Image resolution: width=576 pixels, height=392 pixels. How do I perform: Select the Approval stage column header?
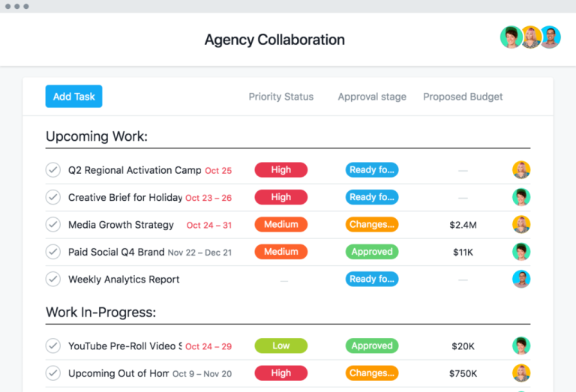coord(372,97)
